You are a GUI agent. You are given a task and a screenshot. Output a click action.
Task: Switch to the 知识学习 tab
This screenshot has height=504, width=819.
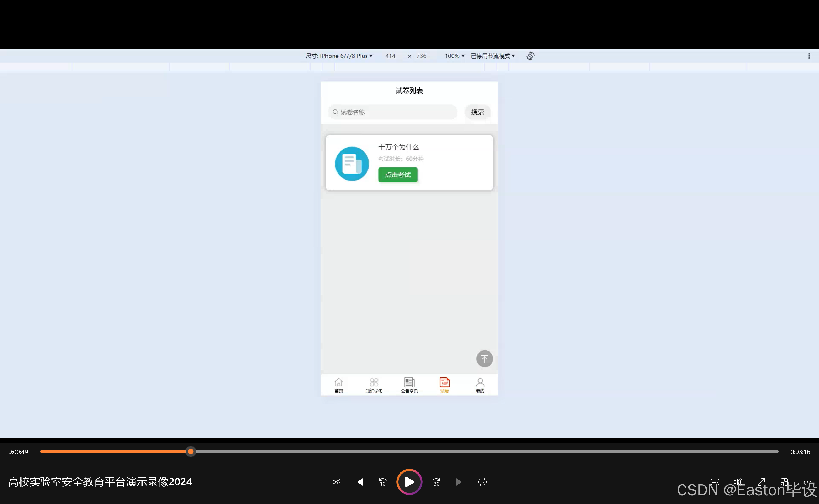(374, 385)
